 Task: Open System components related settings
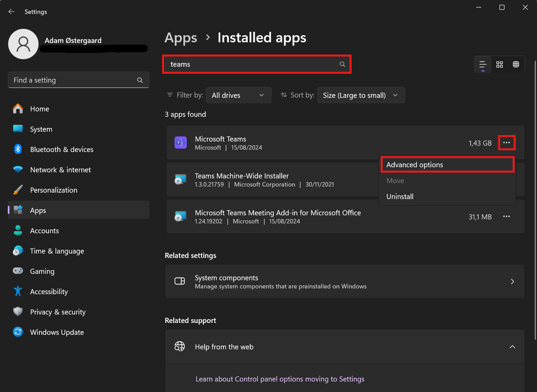[344, 282]
